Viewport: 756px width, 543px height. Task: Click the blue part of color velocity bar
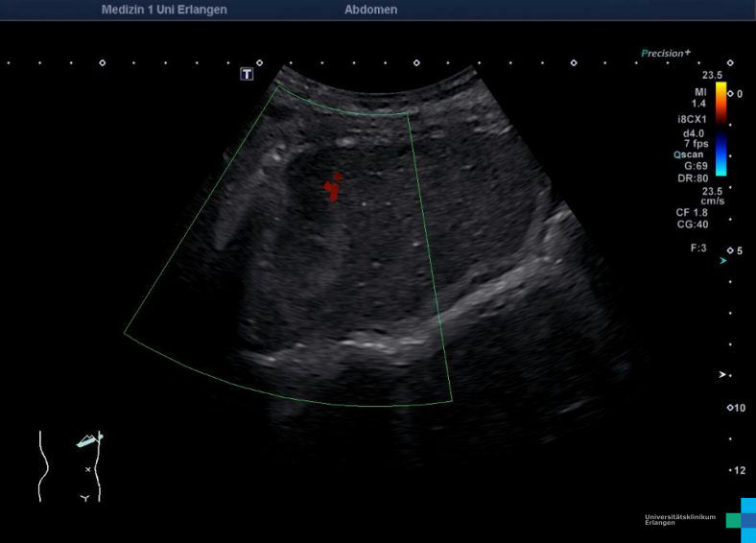coord(721,153)
